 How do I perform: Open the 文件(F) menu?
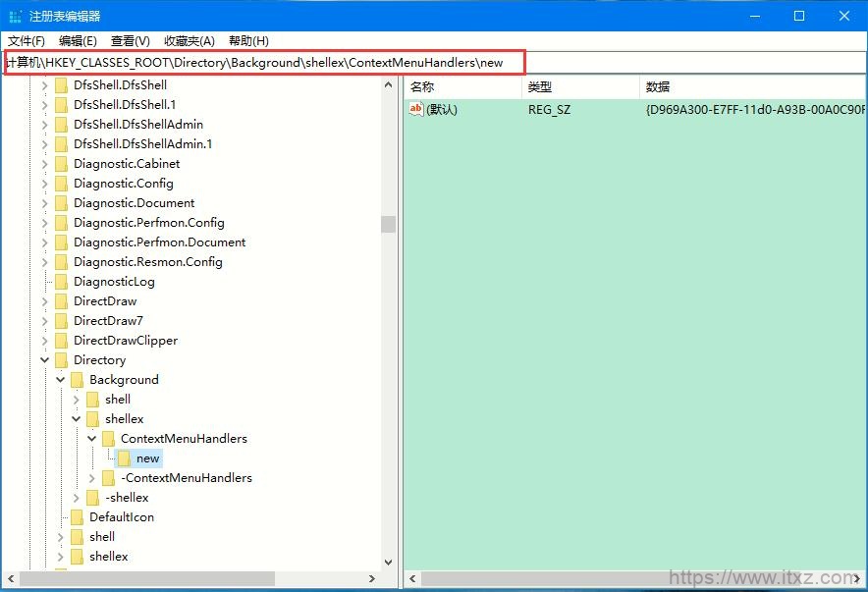click(26, 41)
